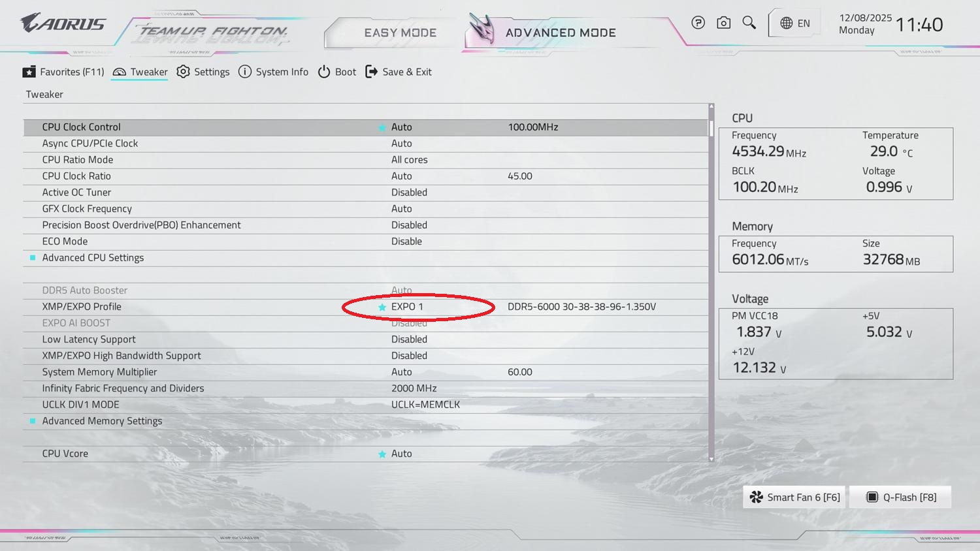980x551 pixels.
Task: Click the settings list vertical scrollbar
Action: point(711,281)
